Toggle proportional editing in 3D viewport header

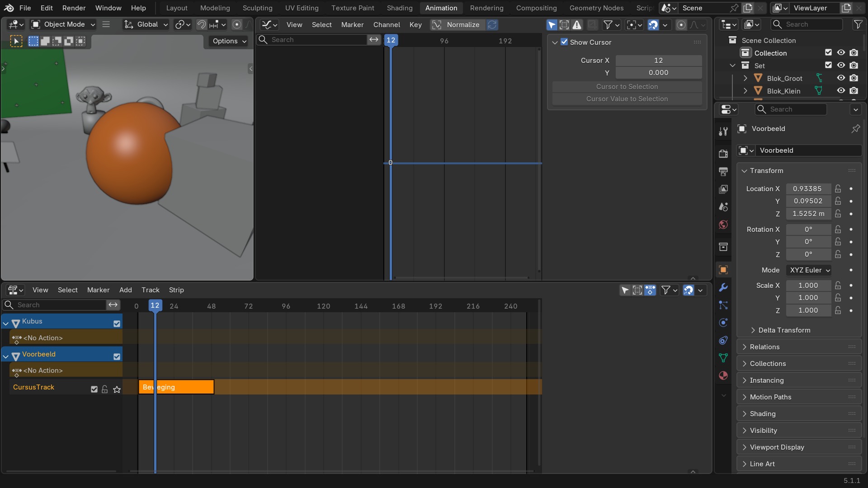click(236, 24)
